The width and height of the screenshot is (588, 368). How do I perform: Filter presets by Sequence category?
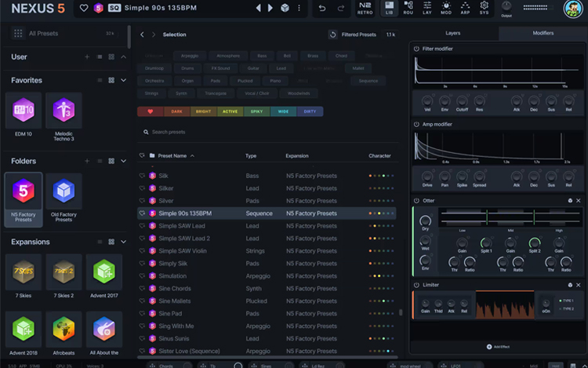pos(368,81)
